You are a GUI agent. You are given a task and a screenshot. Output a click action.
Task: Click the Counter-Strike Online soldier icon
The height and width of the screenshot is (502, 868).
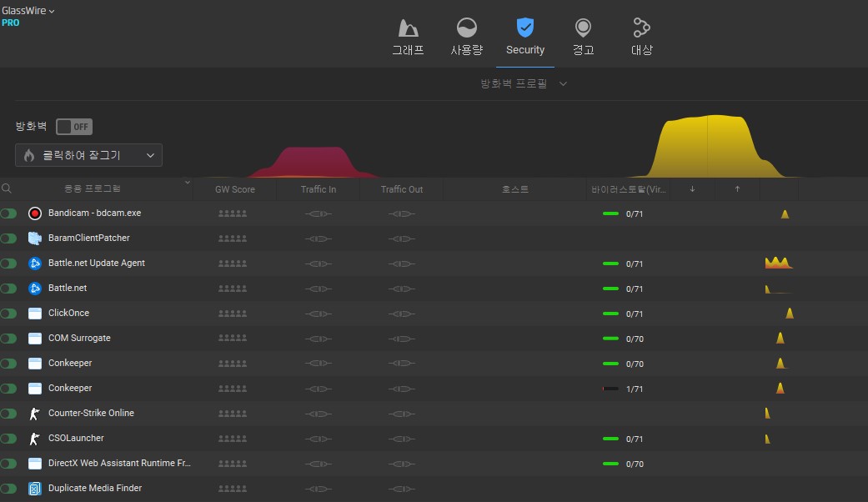point(35,414)
